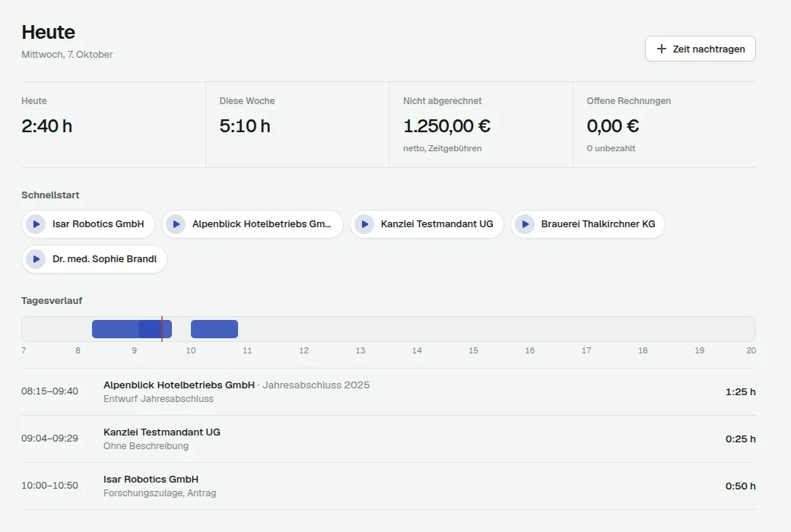Click the date Mittwoch, 7. Oktober
Viewport: 791px width, 532px height.
(67, 55)
